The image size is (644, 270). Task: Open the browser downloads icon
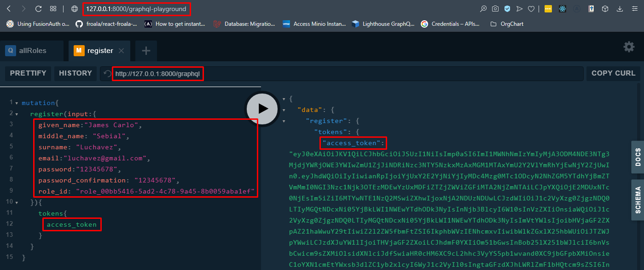point(620,9)
